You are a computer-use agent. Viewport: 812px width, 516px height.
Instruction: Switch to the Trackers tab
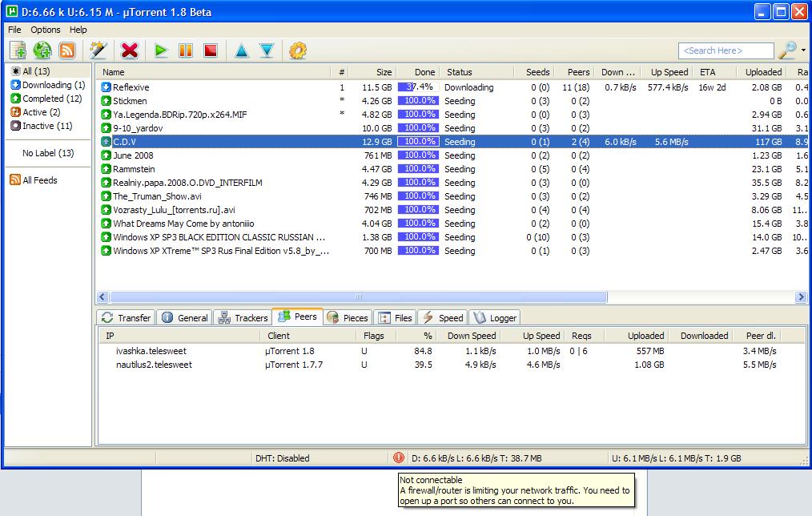click(x=243, y=318)
